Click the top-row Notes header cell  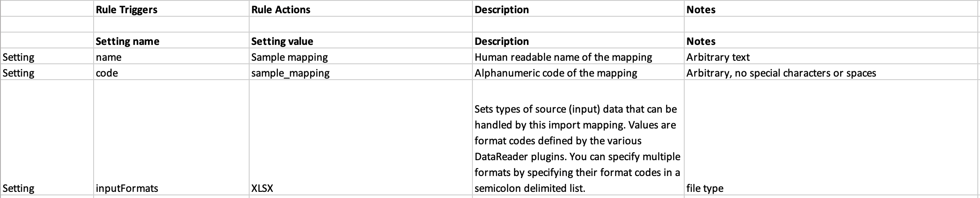(x=831, y=9)
